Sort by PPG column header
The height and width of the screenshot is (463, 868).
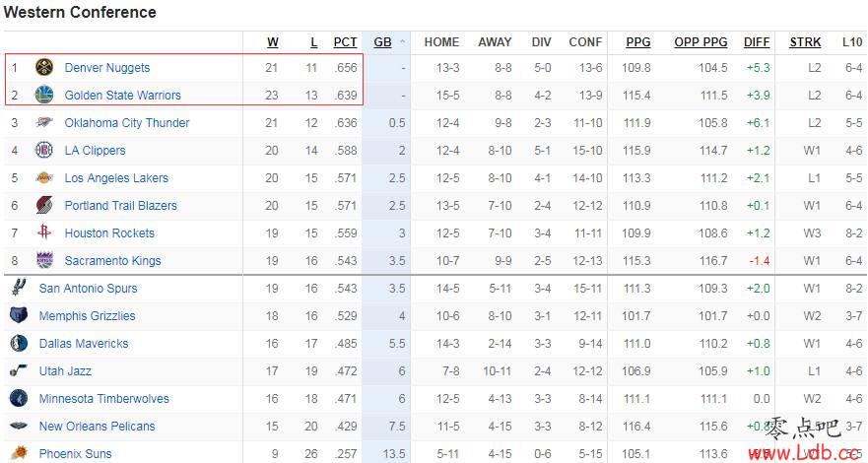point(638,42)
